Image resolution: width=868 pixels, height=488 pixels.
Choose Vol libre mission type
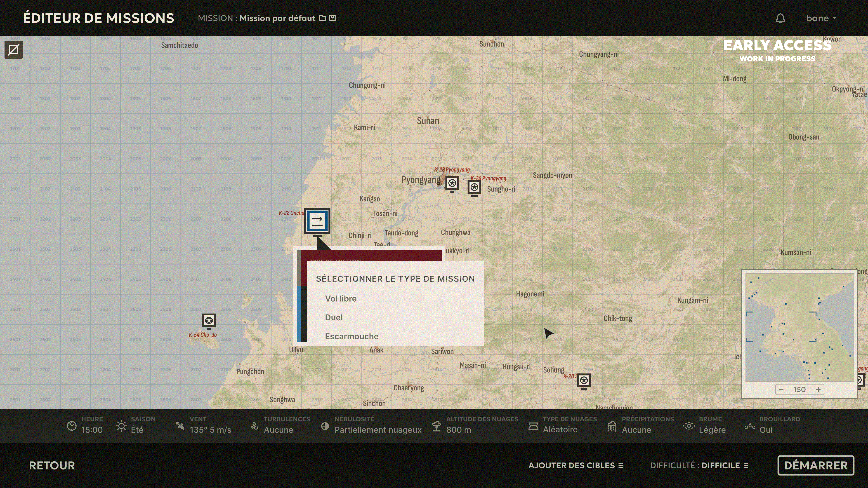341,299
